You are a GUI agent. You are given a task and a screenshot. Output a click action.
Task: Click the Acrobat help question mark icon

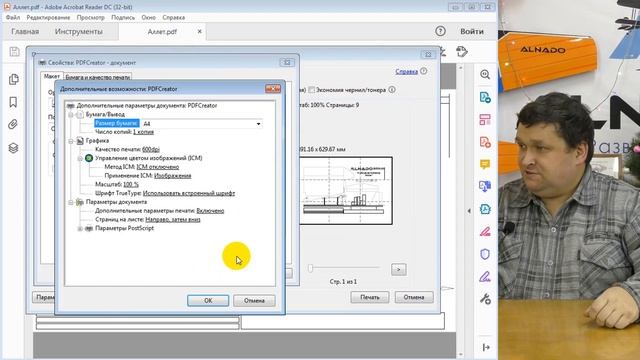(440, 31)
